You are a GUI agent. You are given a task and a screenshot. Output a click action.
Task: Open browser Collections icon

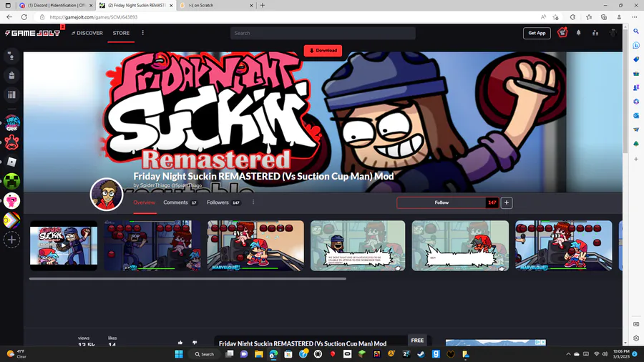pos(604,17)
